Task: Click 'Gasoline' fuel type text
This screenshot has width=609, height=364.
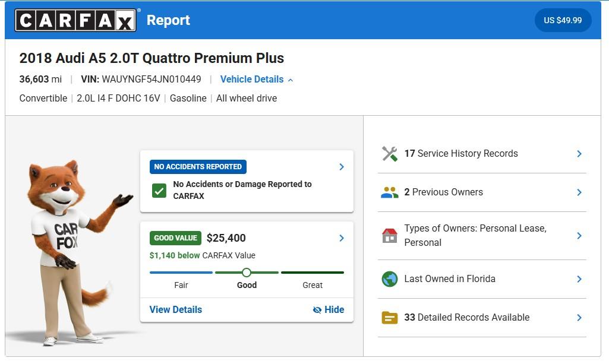Action: pos(188,99)
